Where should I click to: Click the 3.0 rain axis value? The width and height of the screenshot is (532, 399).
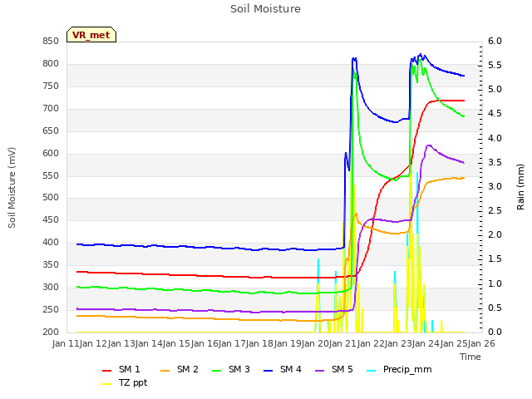point(495,186)
